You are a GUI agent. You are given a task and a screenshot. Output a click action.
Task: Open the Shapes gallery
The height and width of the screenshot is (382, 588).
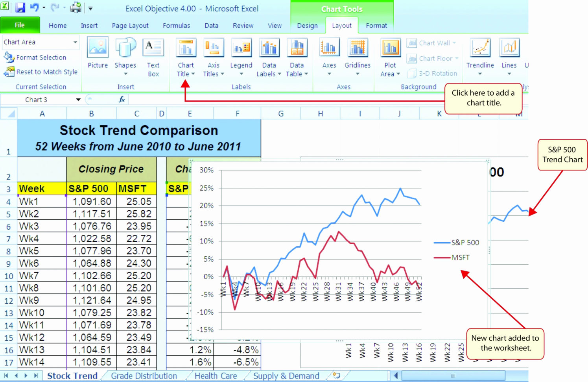tap(125, 57)
